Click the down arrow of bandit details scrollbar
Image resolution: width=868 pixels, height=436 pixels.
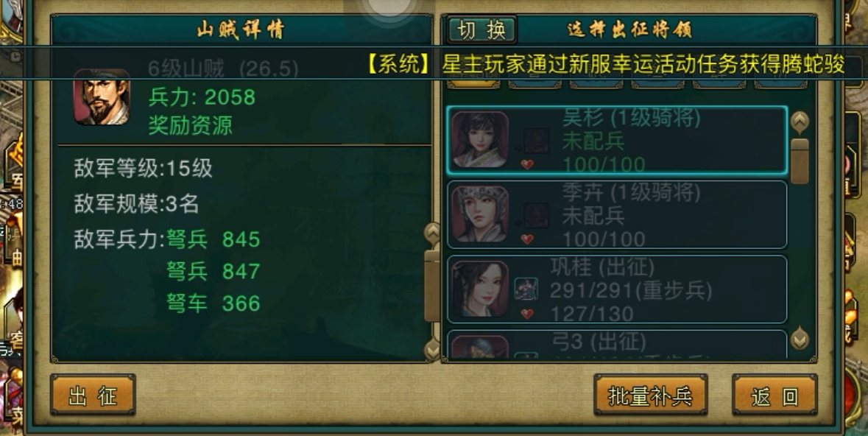[431, 349]
